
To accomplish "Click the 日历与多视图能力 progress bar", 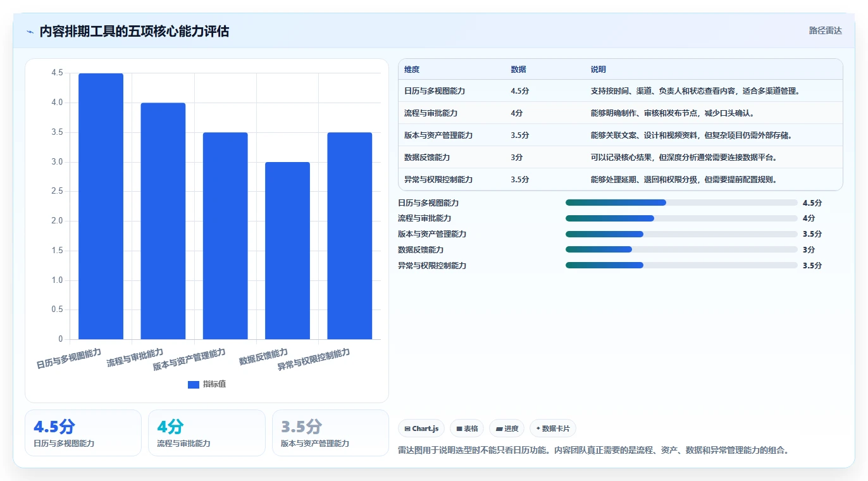I will click(x=681, y=203).
